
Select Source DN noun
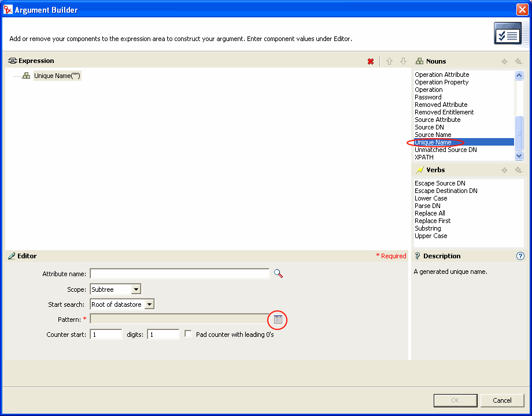(429, 127)
